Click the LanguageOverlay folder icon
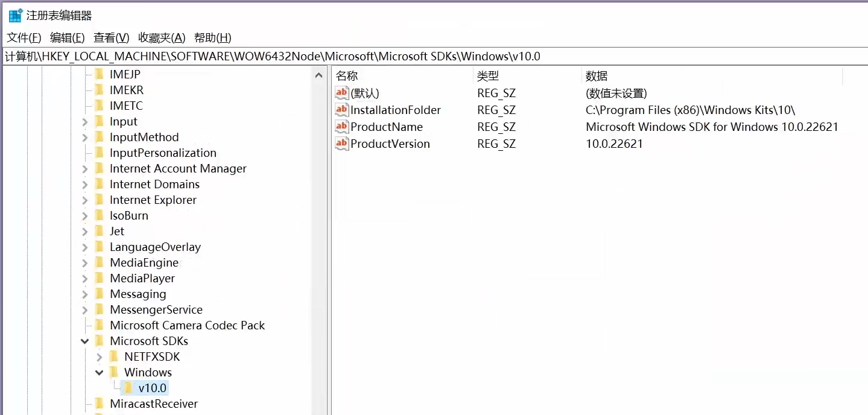This screenshot has height=415, width=868. [100, 247]
